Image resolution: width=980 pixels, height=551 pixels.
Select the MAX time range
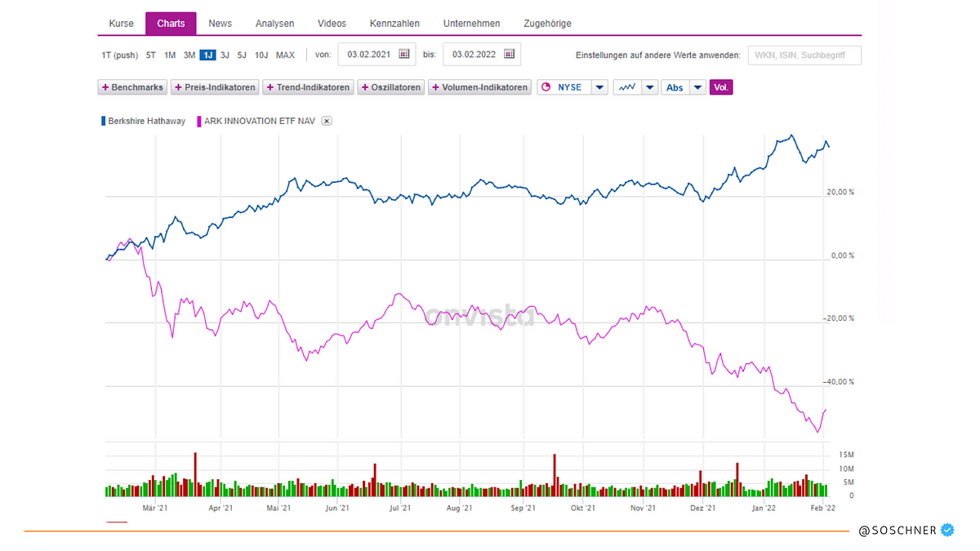click(x=285, y=55)
